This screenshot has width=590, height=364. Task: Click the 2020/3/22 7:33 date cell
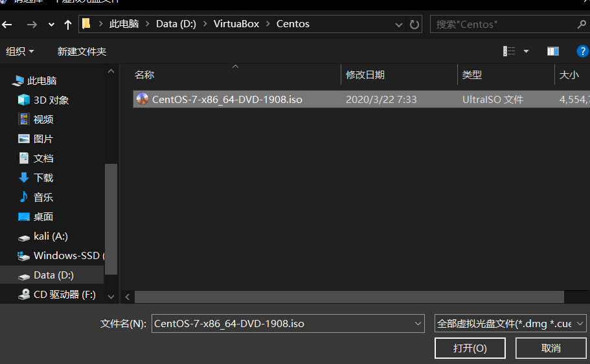click(x=381, y=99)
